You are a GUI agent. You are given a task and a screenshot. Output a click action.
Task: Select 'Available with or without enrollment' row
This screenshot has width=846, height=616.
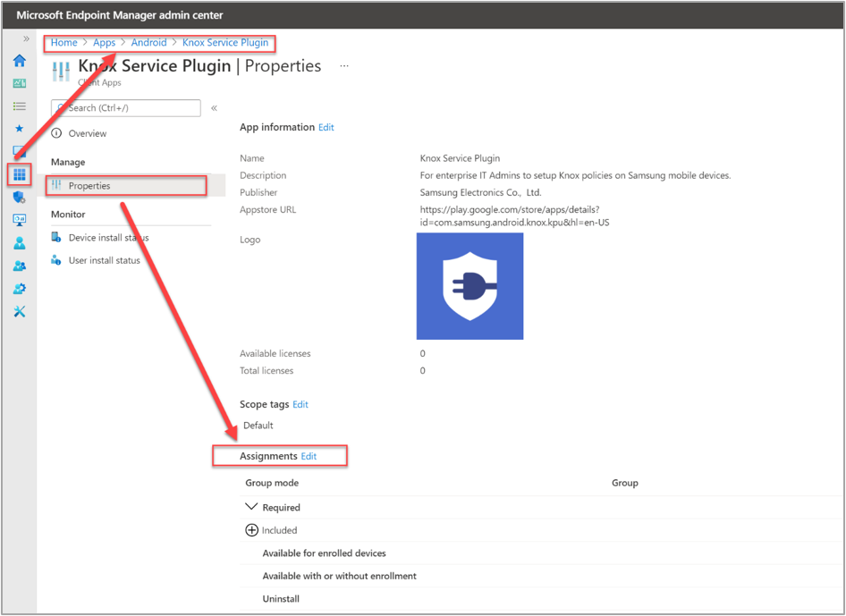pos(539,576)
